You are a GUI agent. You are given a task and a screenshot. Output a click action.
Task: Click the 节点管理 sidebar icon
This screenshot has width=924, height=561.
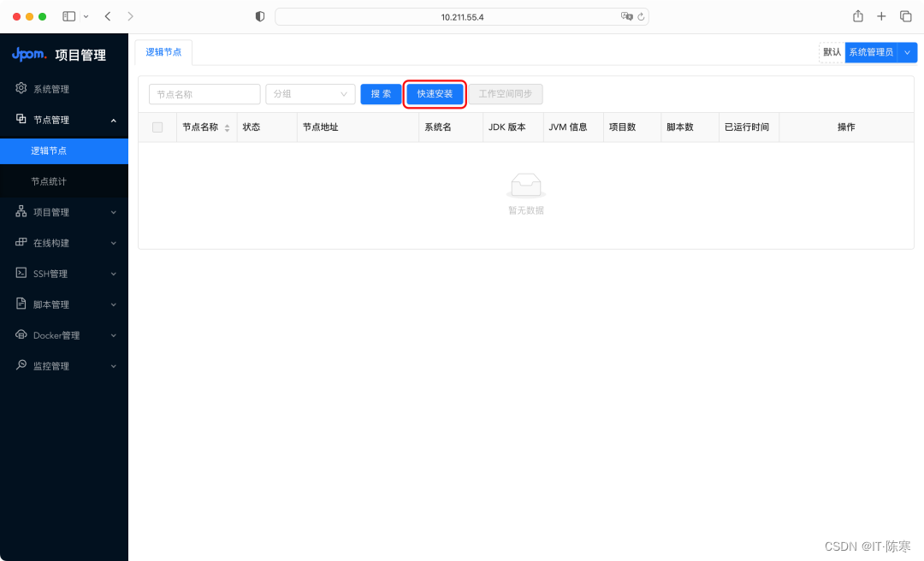point(21,119)
